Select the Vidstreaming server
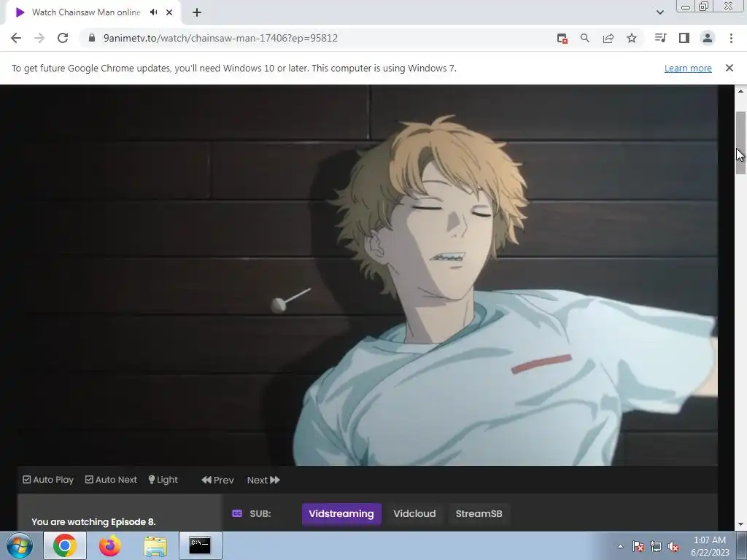Viewport: 747px width, 560px height. point(341,514)
